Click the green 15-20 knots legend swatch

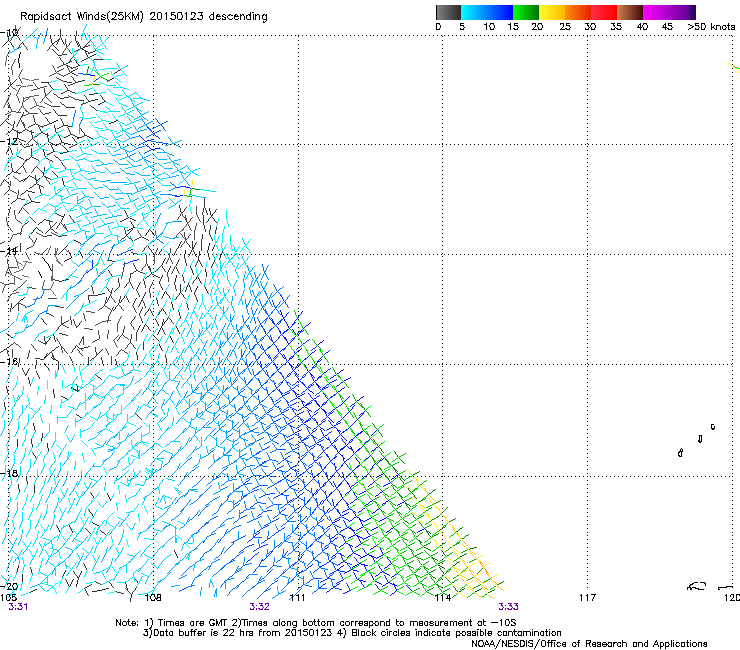tap(526, 12)
